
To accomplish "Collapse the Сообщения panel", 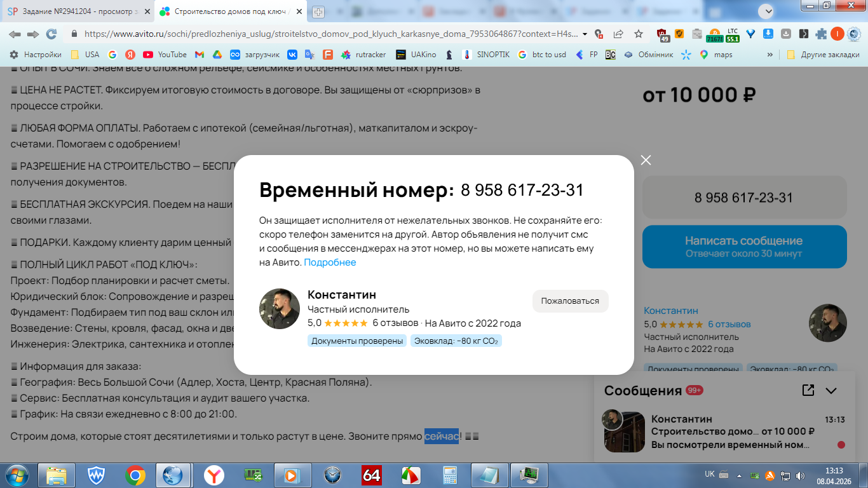I will click(831, 391).
